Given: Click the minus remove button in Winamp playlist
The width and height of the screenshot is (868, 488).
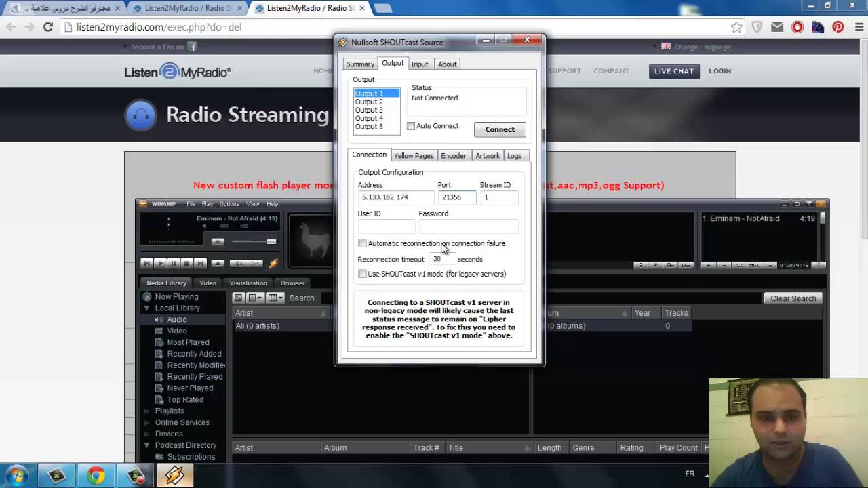Looking at the screenshot, I should coord(725,265).
